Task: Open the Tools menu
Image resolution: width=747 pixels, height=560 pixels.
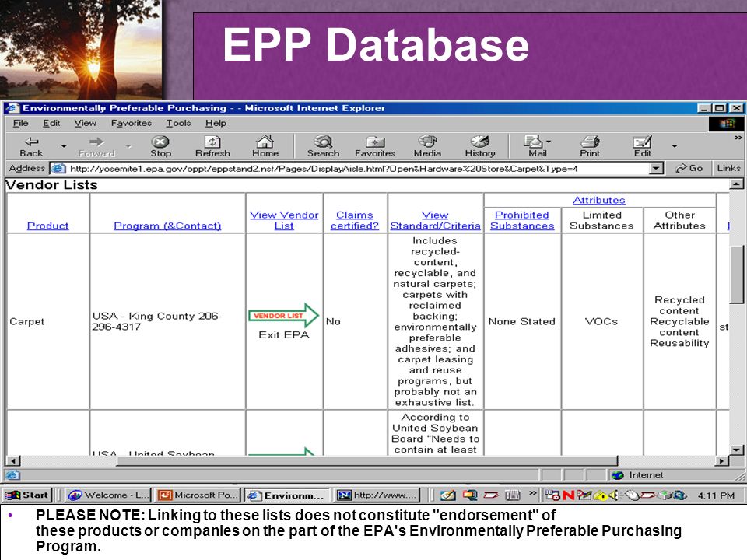Action: [178, 124]
